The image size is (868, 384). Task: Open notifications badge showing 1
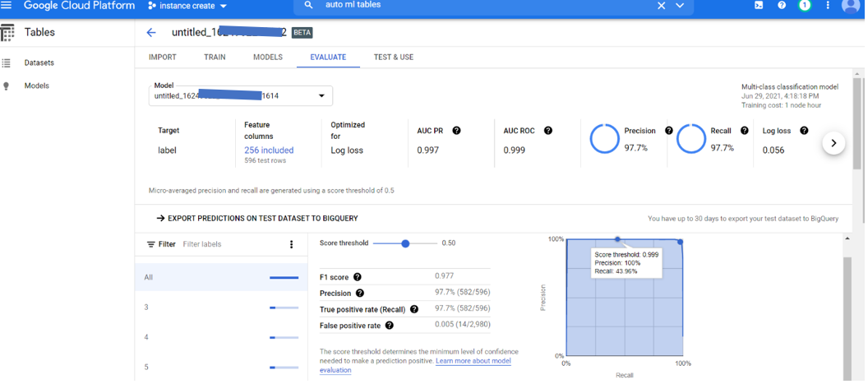[805, 6]
